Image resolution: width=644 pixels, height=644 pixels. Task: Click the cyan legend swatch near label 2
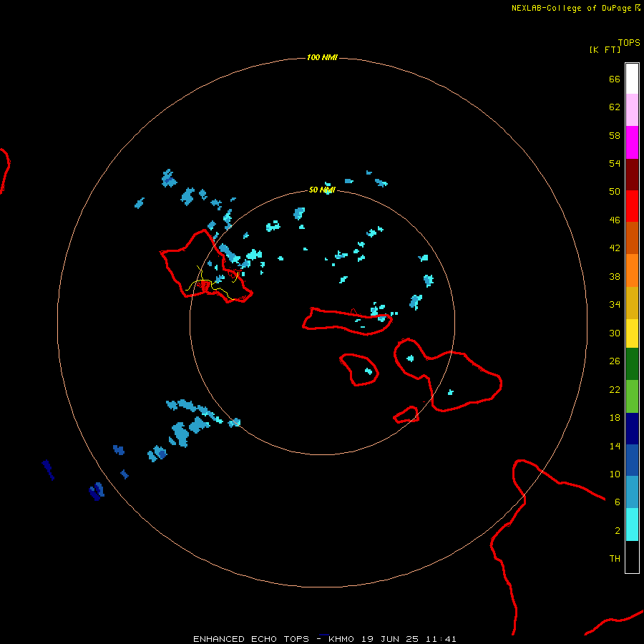click(632, 525)
